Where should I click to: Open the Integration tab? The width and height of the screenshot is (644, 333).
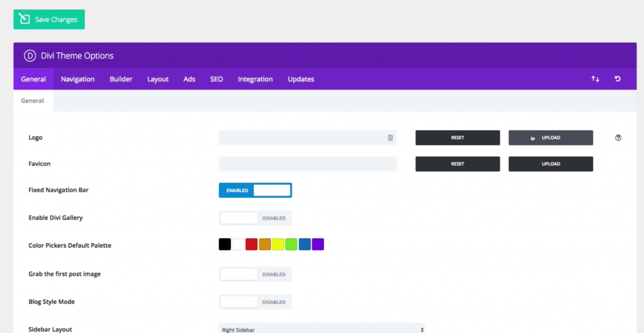255,79
